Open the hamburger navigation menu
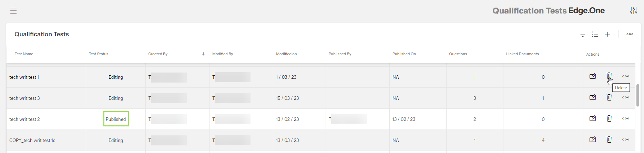Image resolution: width=644 pixels, height=153 pixels. click(13, 11)
